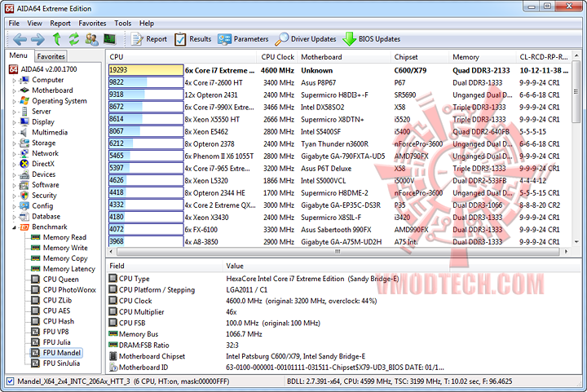This screenshot has width=587, height=392.
Task: Select the Software tree item
Action: click(x=46, y=185)
